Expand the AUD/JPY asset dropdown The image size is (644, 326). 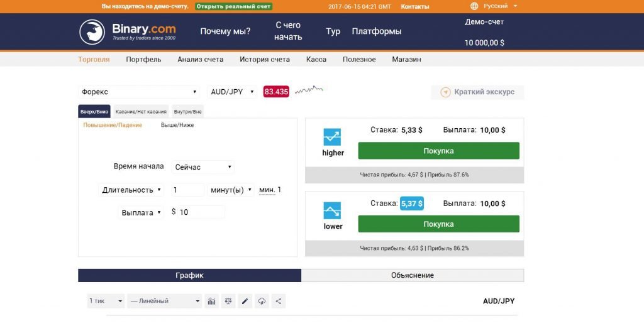(x=232, y=92)
